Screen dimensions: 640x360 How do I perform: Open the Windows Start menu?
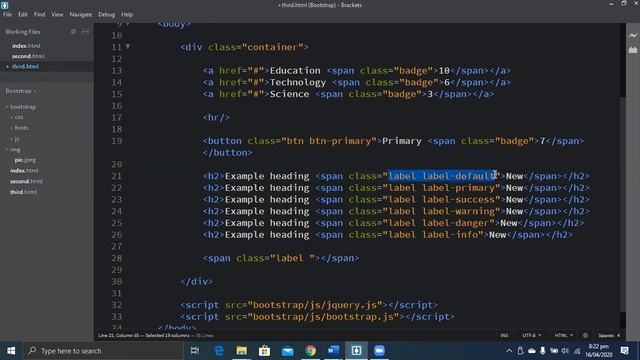(x=11, y=351)
